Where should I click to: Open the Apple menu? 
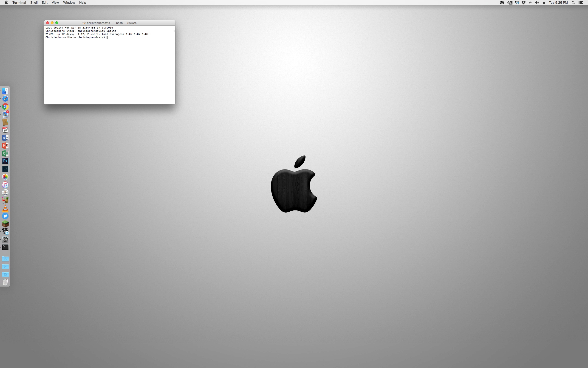[x=6, y=3]
